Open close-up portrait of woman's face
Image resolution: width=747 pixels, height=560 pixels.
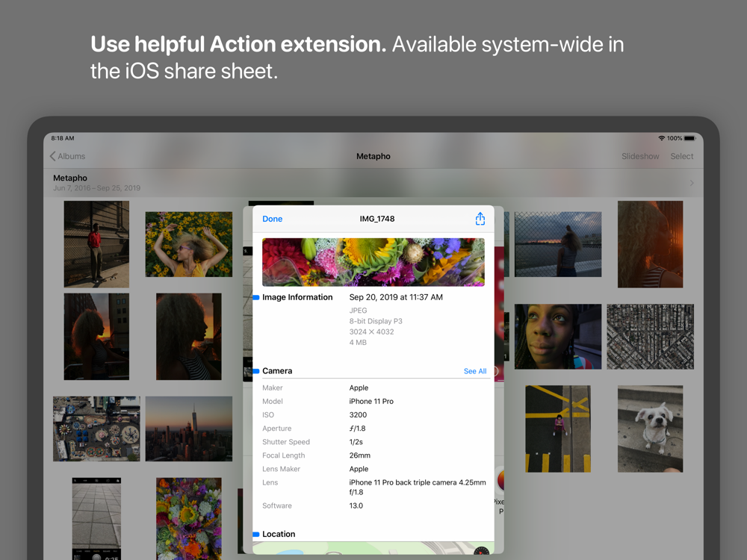[x=558, y=337]
